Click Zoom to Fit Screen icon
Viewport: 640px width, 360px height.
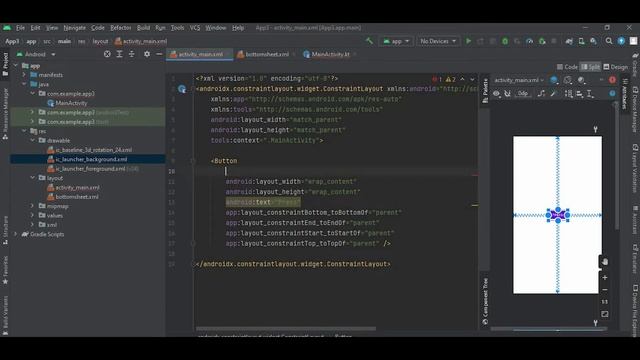point(604,314)
